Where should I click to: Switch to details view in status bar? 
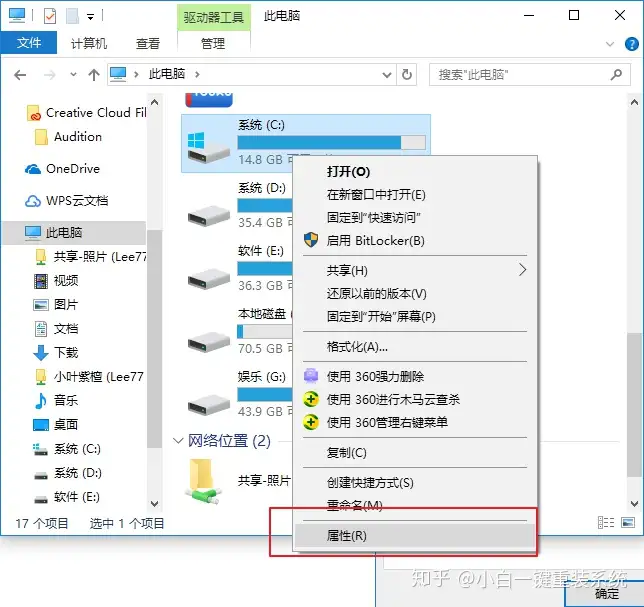click(606, 523)
